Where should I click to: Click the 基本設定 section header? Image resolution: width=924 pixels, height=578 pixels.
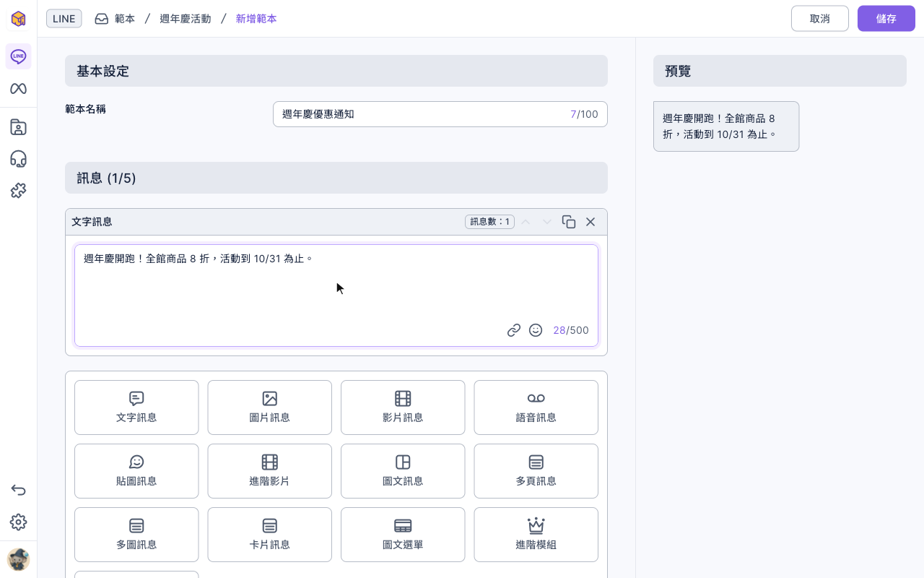[x=336, y=71]
